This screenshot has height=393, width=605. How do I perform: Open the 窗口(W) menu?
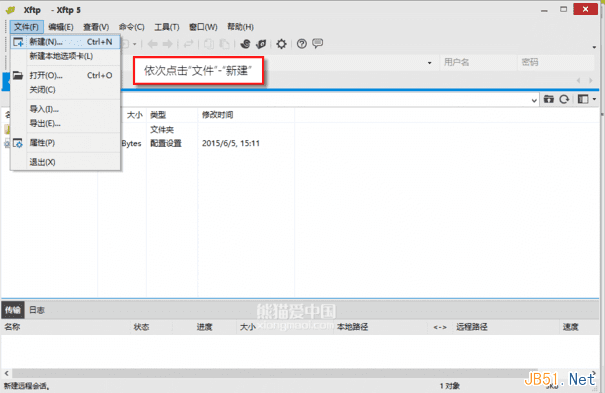(x=203, y=27)
